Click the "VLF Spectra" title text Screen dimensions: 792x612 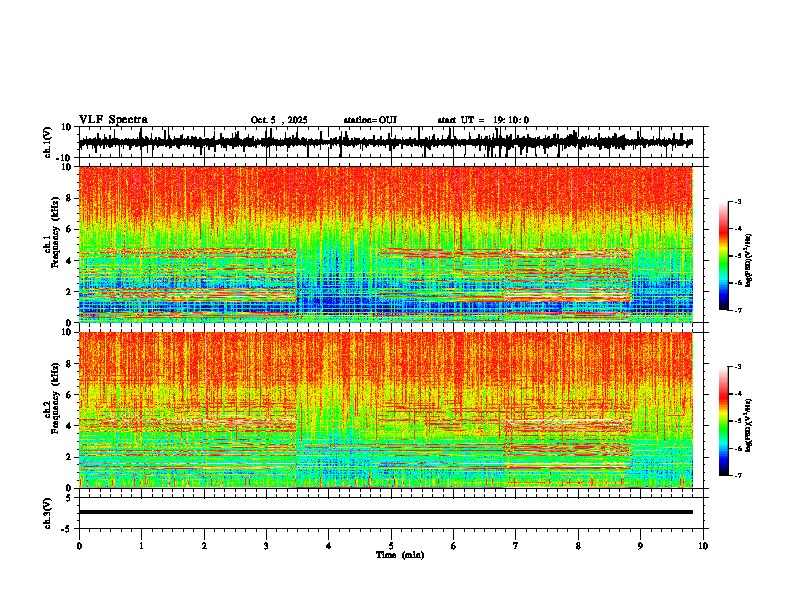[x=113, y=120]
